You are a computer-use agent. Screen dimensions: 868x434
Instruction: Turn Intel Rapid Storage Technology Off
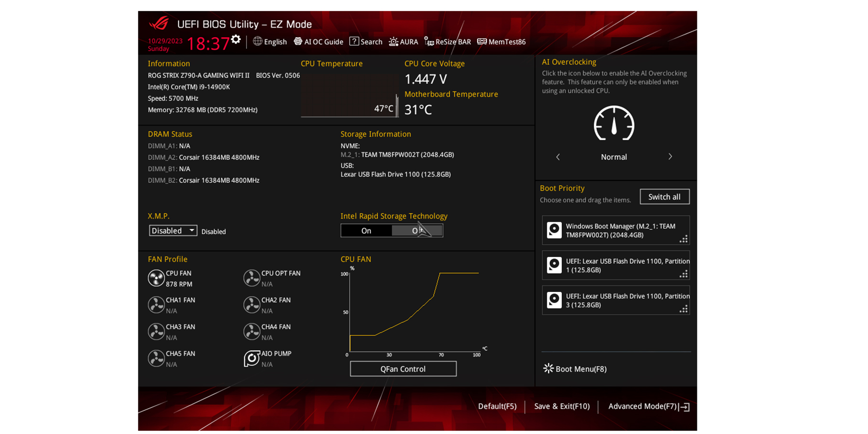point(417,230)
